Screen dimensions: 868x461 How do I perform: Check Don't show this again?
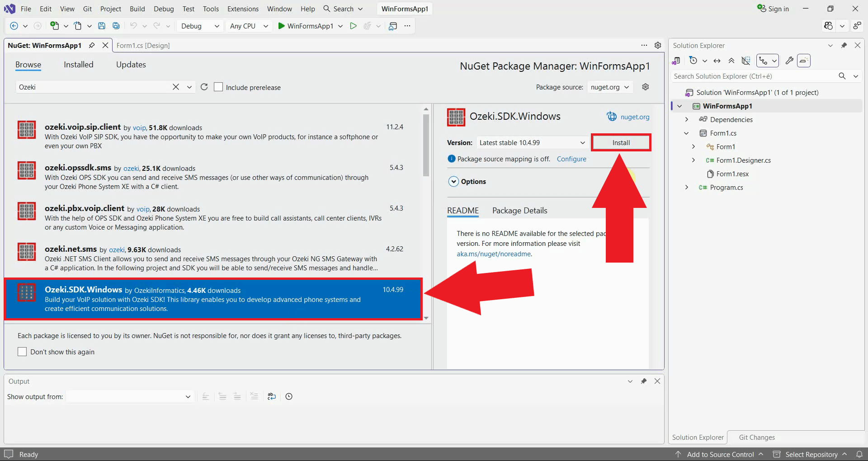click(22, 352)
